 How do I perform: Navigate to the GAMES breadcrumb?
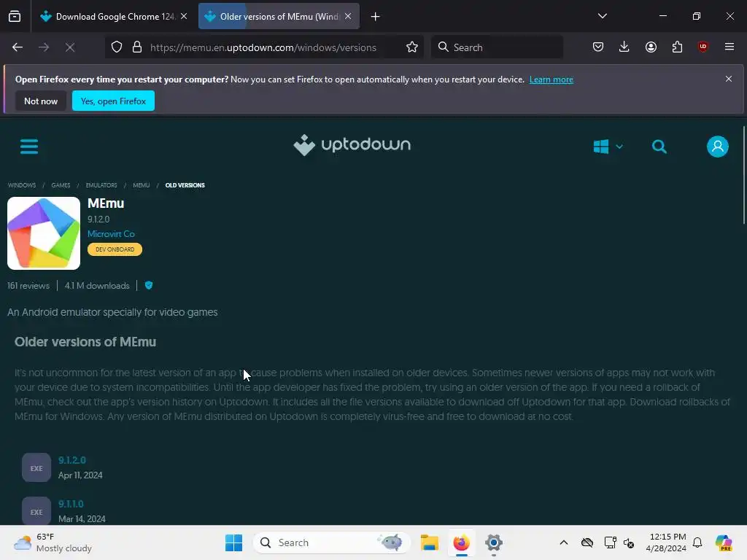[x=61, y=185]
